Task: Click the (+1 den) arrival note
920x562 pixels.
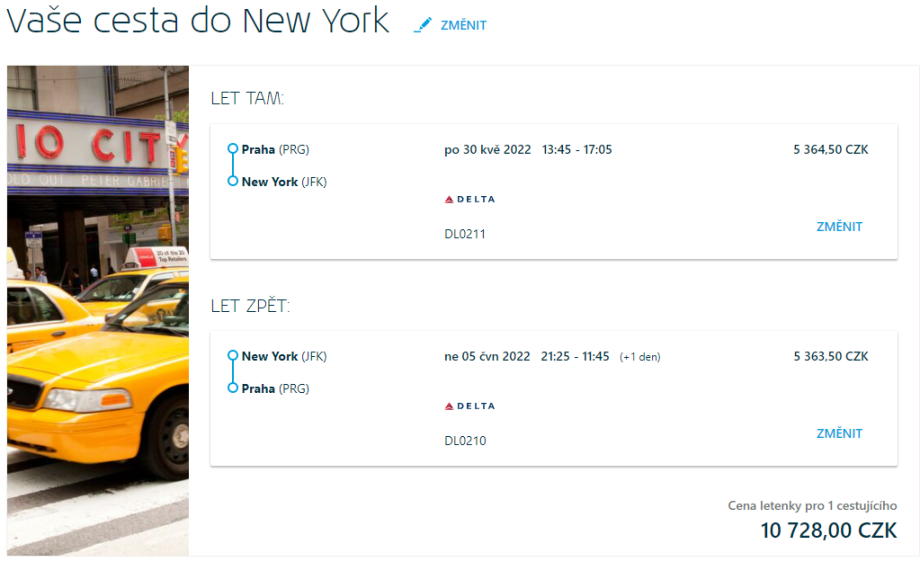Action: coord(640,357)
